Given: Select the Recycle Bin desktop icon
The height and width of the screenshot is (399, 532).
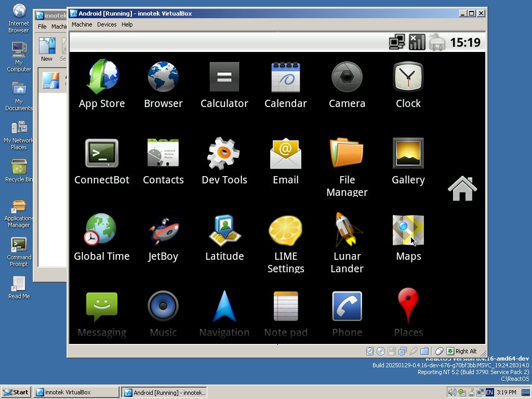Looking at the screenshot, I should [x=19, y=170].
